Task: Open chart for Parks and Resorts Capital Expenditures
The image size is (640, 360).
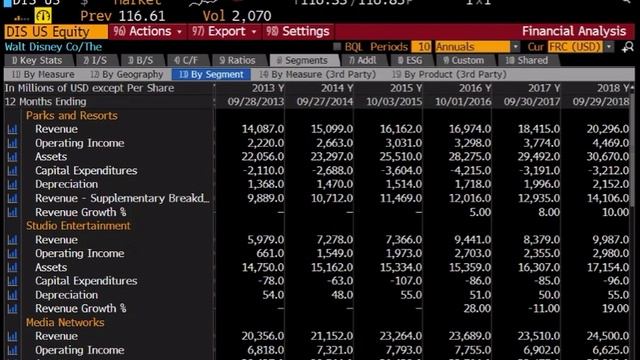Action: pos(13,171)
